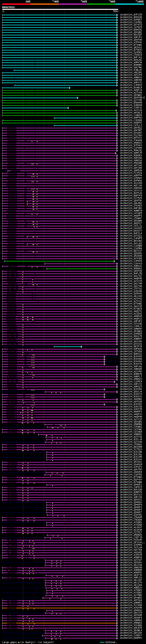Click the green ~80% identity legend segment
The width and height of the screenshot is (146, 644).
tap(101, 4)
